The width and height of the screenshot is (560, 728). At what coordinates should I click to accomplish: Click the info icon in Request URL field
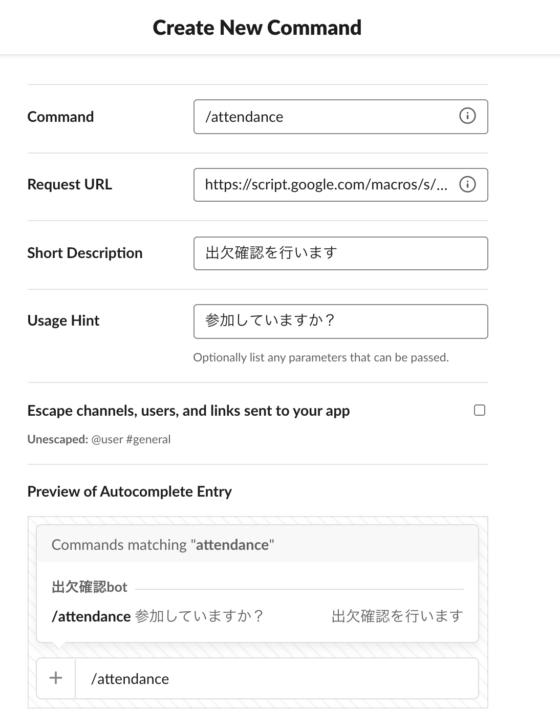(x=467, y=184)
